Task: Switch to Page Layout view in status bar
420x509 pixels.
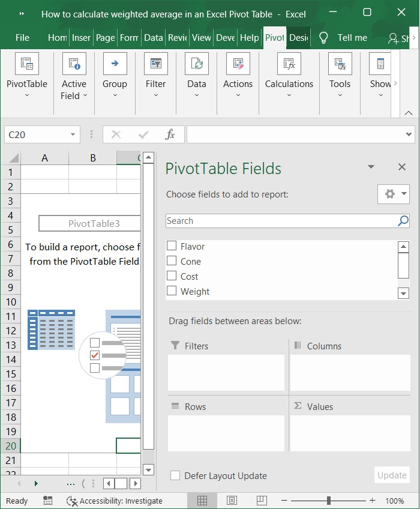Action: pos(232,501)
